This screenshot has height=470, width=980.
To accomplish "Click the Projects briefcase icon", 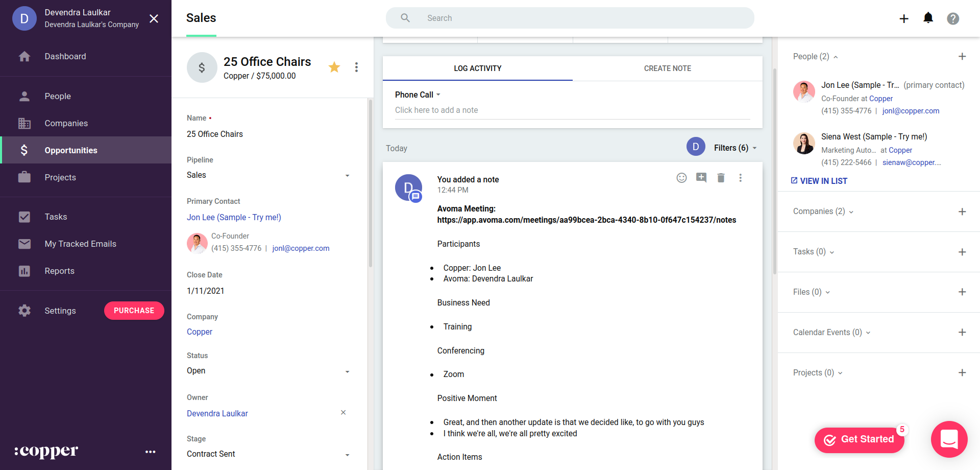I will pyautogui.click(x=24, y=177).
